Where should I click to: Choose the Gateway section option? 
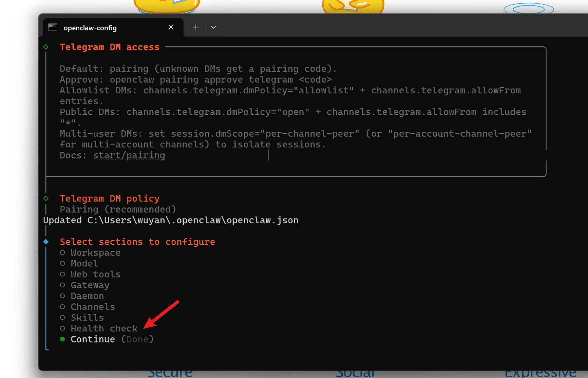tap(90, 285)
